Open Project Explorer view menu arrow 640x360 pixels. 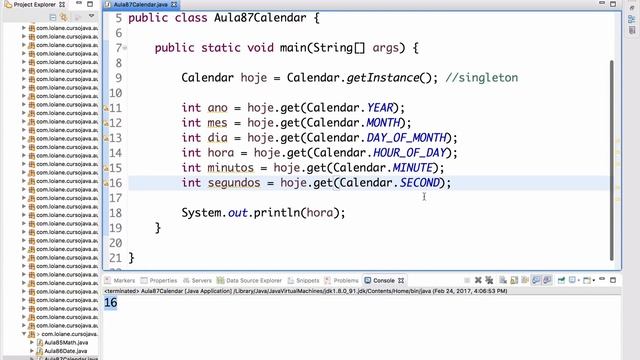coord(91,16)
